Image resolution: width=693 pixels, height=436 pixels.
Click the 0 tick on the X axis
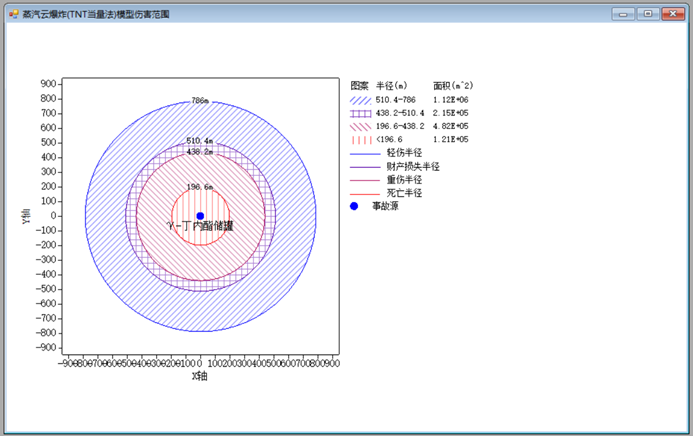coord(200,364)
